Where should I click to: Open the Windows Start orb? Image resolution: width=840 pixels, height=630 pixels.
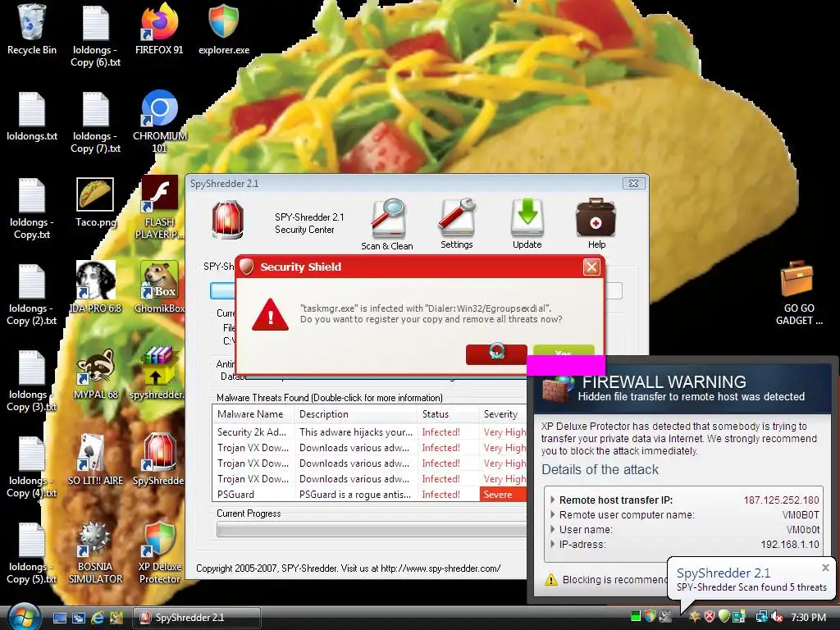point(22,617)
